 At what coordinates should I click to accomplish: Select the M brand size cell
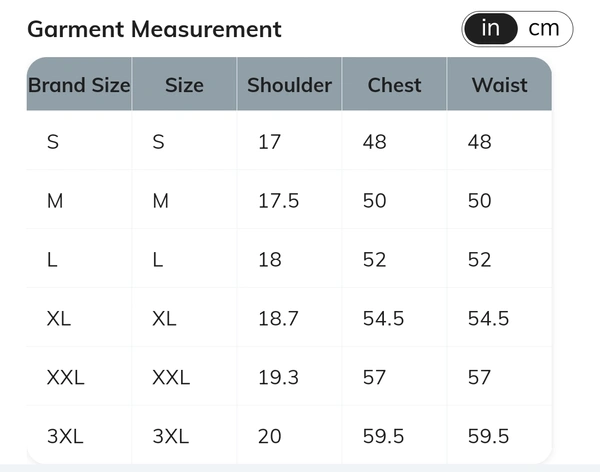(x=79, y=199)
